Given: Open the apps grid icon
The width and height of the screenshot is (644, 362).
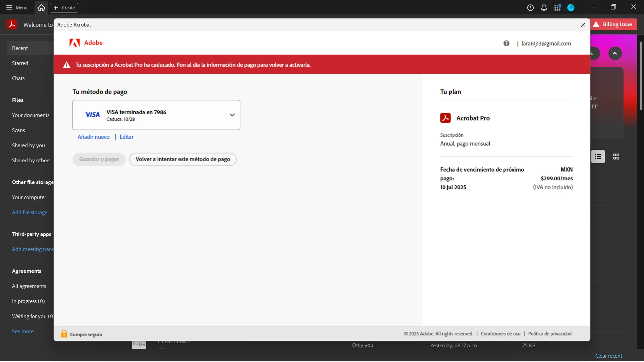Looking at the screenshot, I should (x=557, y=8).
